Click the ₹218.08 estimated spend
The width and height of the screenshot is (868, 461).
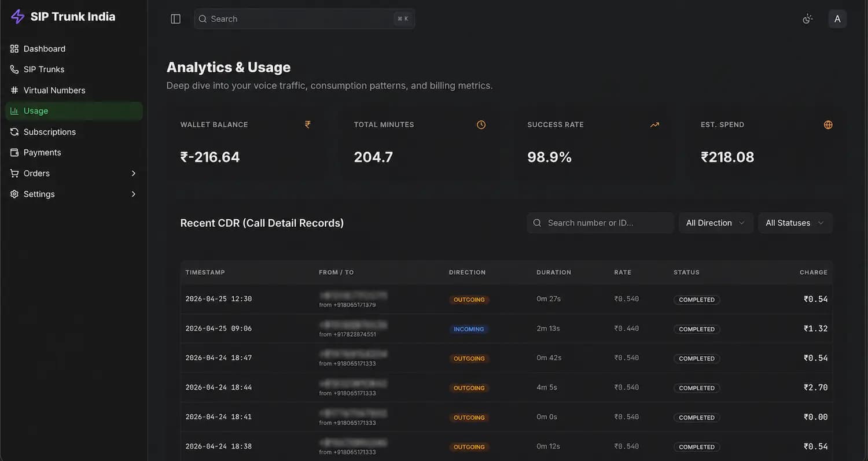(x=727, y=157)
